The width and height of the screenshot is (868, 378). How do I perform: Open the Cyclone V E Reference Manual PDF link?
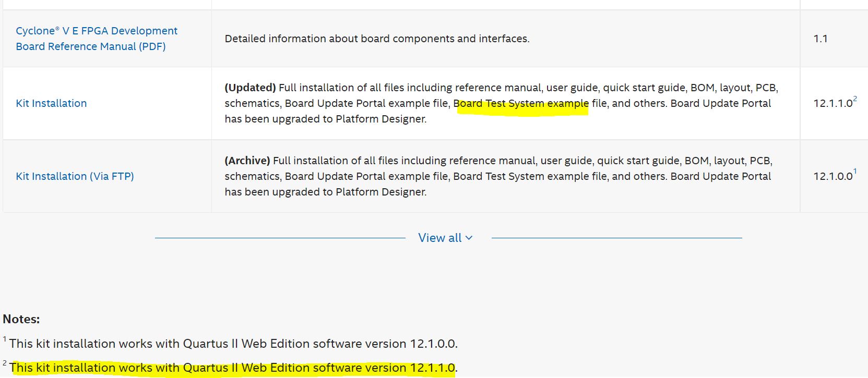click(97, 39)
